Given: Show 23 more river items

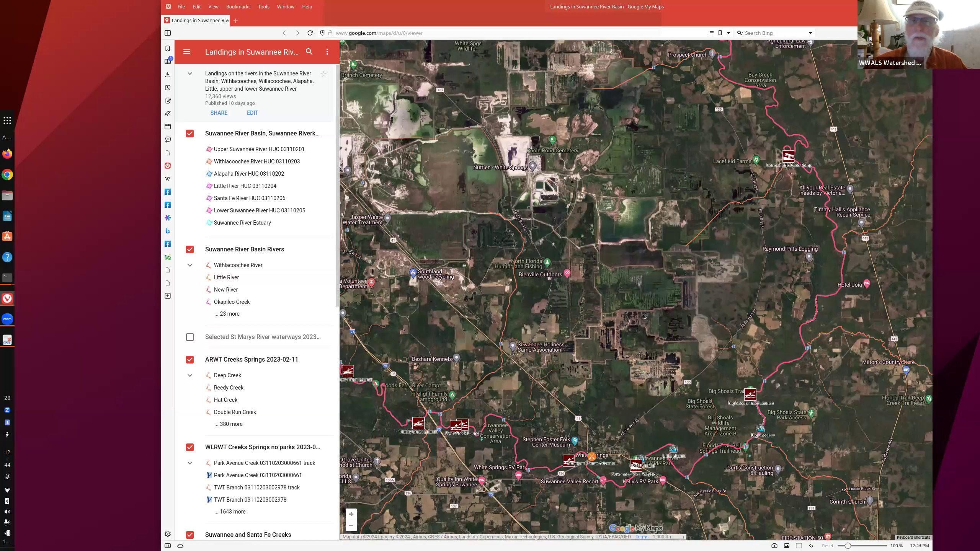Looking at the screenshot, I should (227, 314).
